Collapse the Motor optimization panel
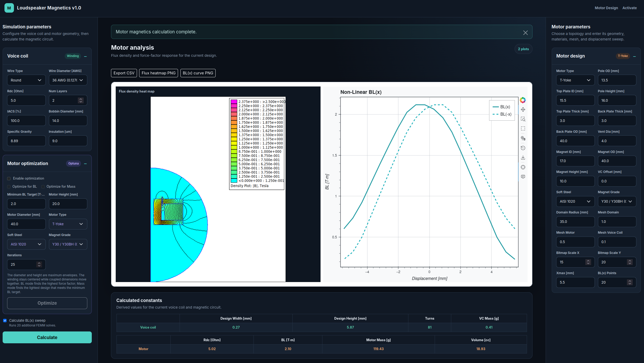Screen dimensions: 644x363 point(85,163)
